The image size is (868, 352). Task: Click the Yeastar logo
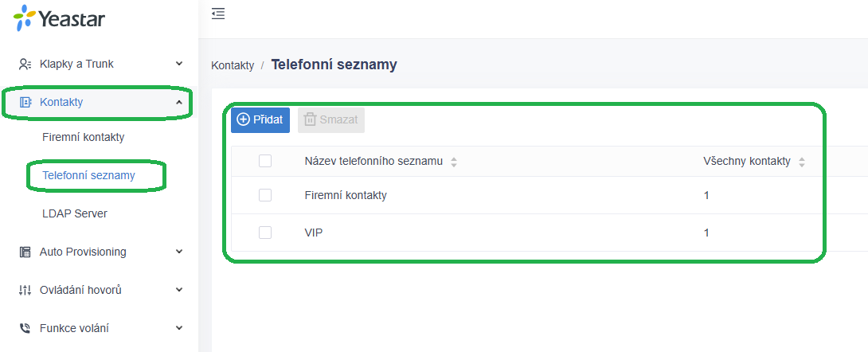59,18
